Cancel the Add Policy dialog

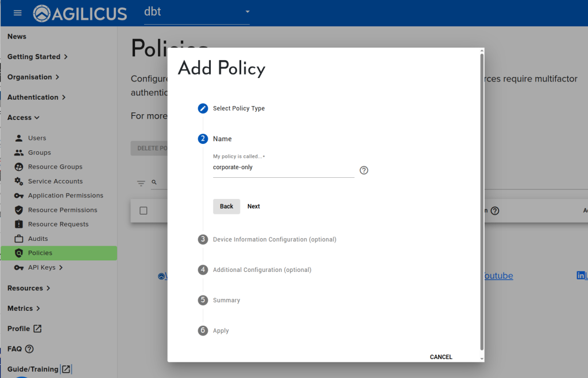tap(440, 357)
